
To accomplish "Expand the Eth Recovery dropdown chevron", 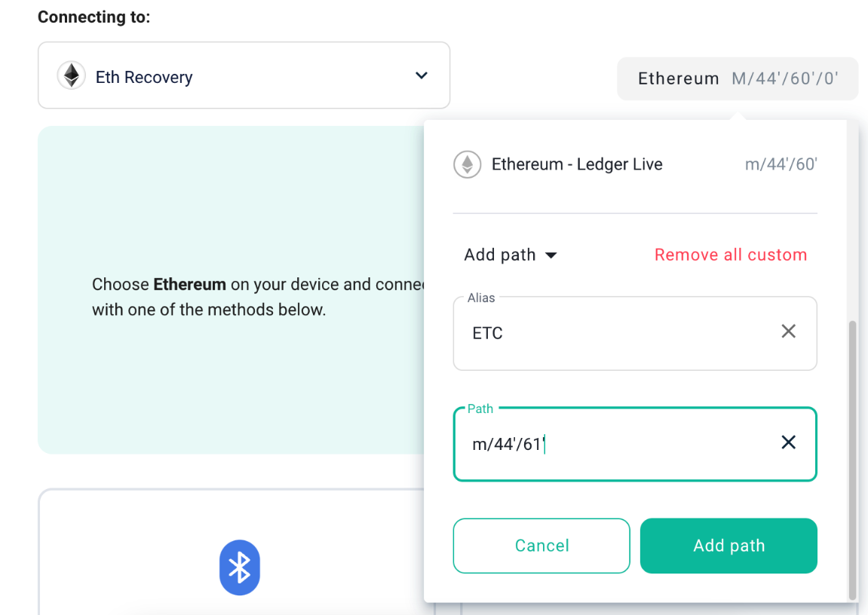I will click(x=422, y=75).
